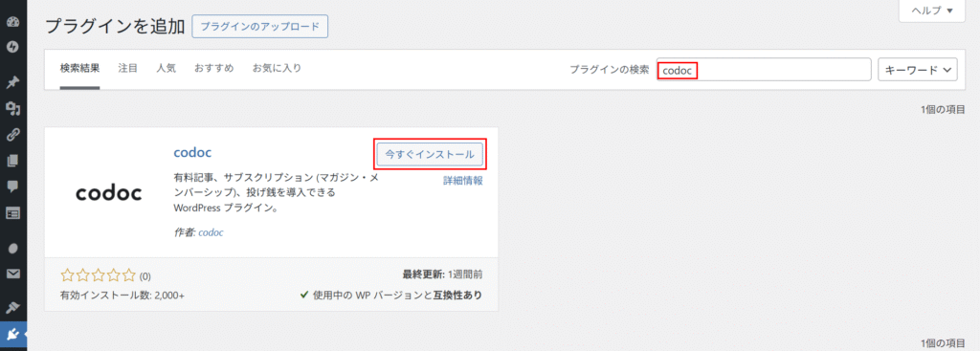The width and height of the screenshot is (980, 351).
Task: Click the codoc plugin title link
Action: coord(193,152)
